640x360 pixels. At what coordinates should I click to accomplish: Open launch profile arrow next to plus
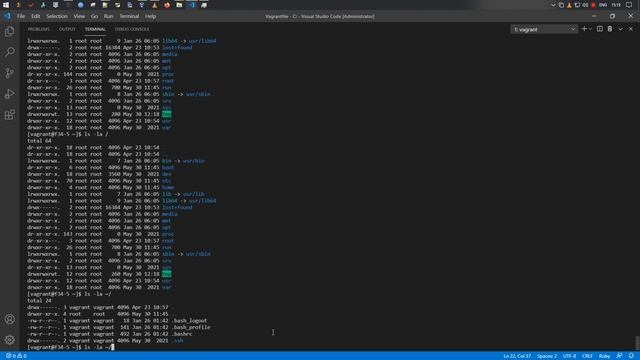[590, 29]
